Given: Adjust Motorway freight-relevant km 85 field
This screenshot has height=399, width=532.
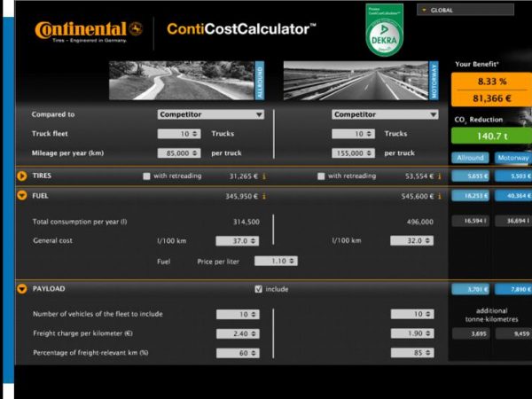Looking at the screenshot, I should point(412,353).
